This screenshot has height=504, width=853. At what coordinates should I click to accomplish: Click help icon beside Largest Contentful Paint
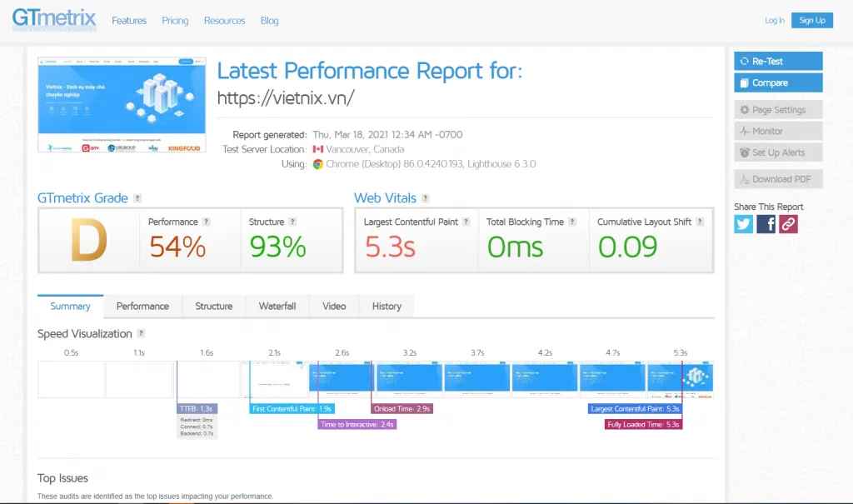tap(466, 222)
